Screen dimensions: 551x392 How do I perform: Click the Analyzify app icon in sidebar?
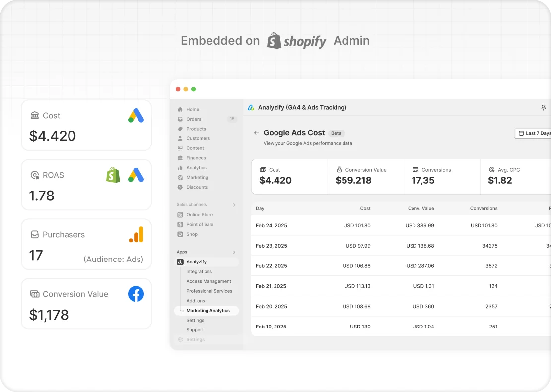tap(180, 262)
